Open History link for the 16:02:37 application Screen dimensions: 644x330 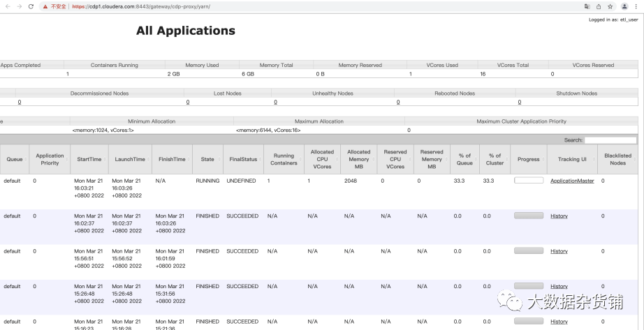click(559, 216)
